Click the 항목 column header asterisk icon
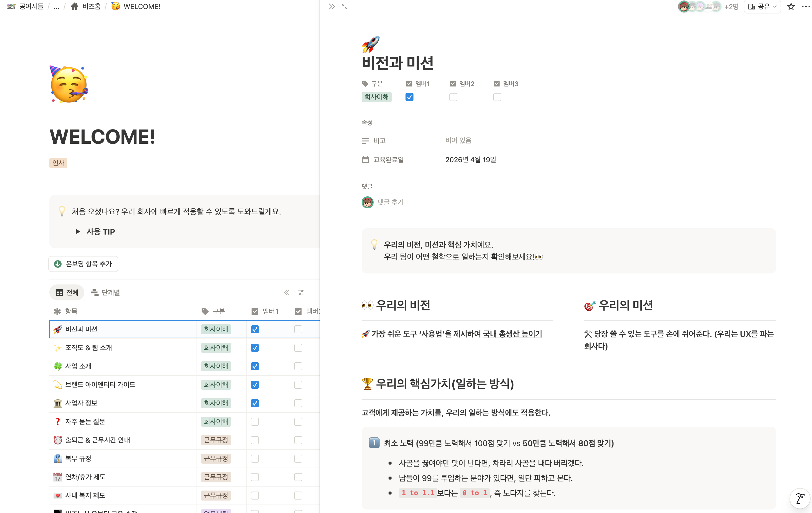 point(57,311)
